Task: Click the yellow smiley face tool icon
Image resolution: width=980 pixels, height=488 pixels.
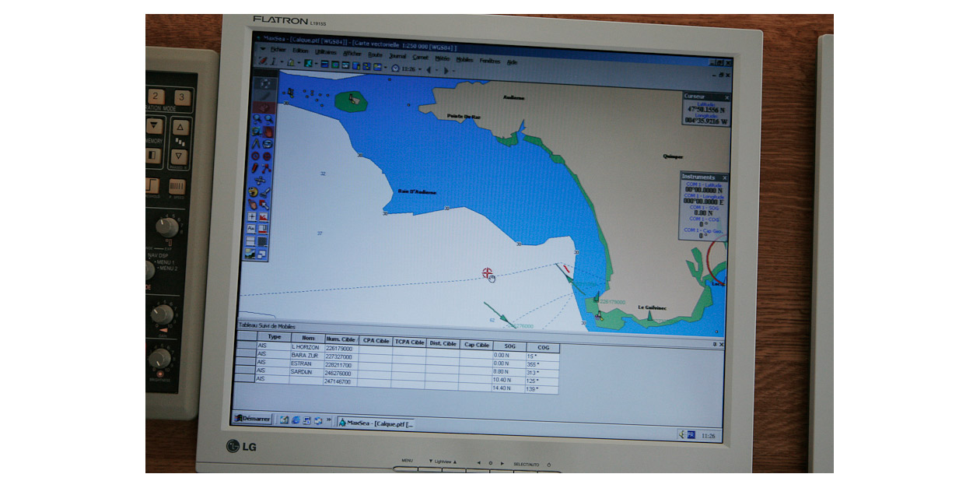Action: tap(253, 191)
